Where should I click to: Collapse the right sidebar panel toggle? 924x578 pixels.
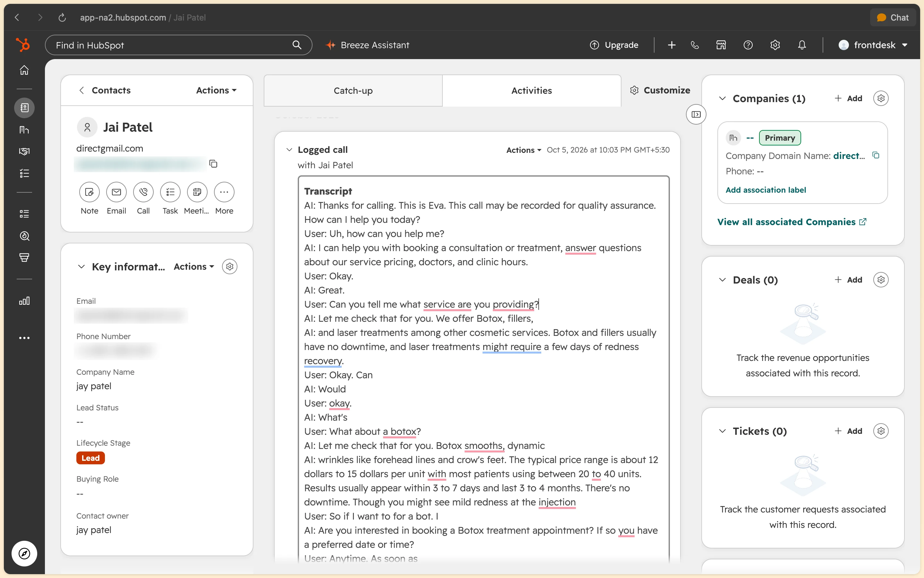696,114
